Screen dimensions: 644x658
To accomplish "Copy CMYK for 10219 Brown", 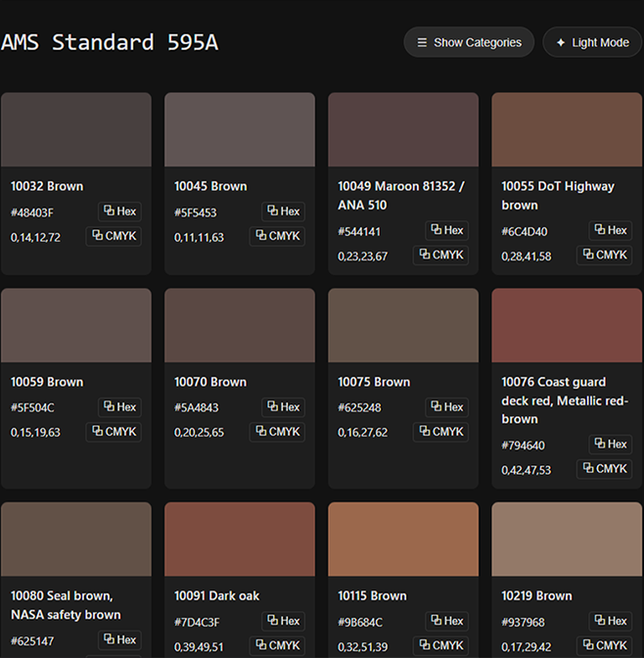I will pyautogui.click(x=605, y=646).
